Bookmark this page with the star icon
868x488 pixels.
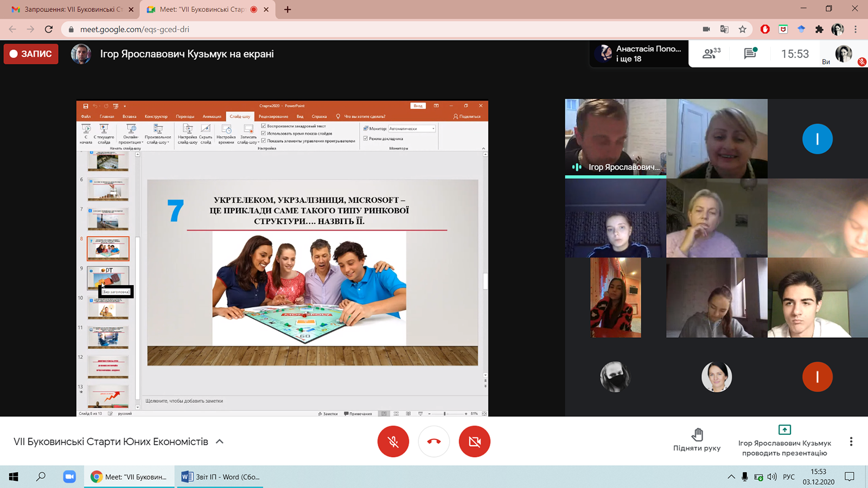pyautogui.click(x=743, y=29)
